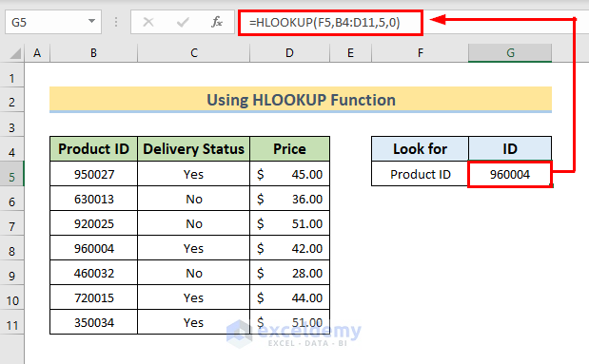Select cell with product ID 920025
This screenshot has width=589, height=364.
(x=93, y=223)
